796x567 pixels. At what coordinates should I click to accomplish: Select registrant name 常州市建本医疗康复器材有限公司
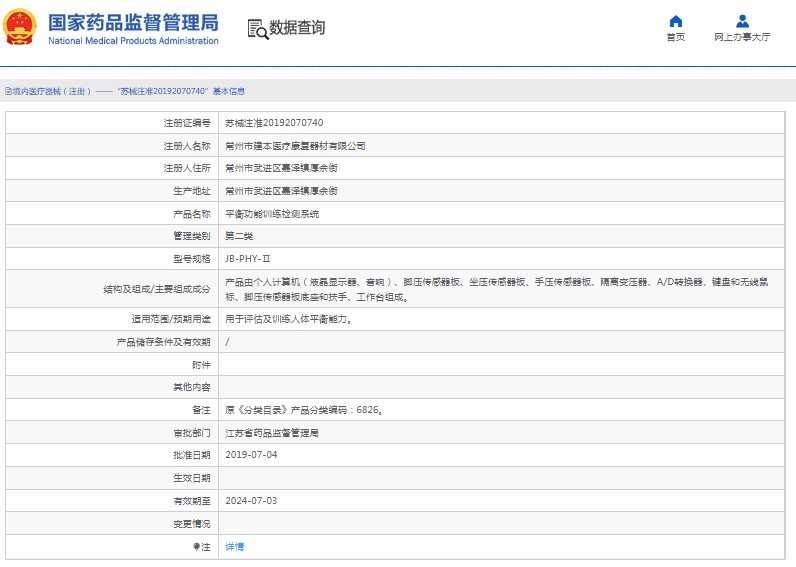coord(295,146)
